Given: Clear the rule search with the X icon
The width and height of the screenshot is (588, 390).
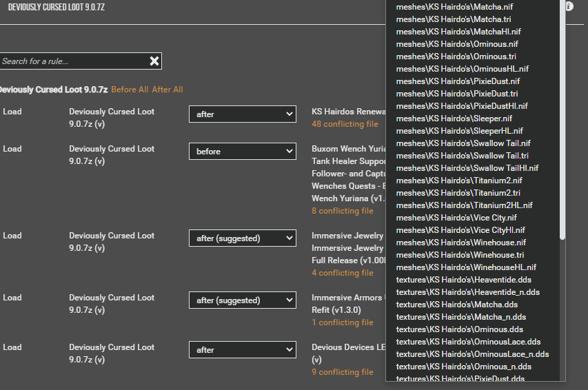Looking at the screenshot, I should [x=154, y=61].
